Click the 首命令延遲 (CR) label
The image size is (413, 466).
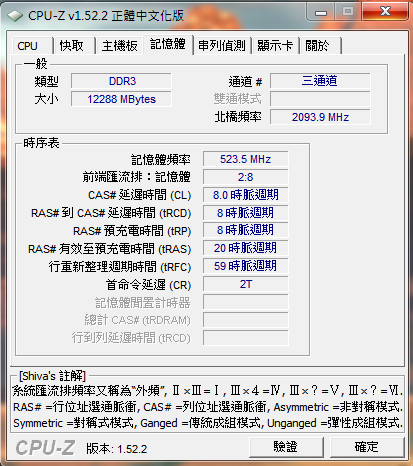(x=148, y=285)
